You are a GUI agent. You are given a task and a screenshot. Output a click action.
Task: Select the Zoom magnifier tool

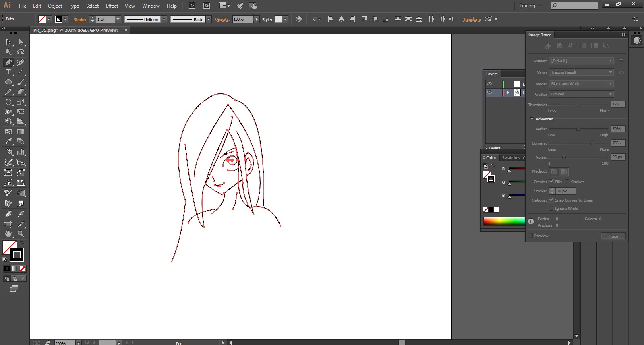[x=21, y=234]
